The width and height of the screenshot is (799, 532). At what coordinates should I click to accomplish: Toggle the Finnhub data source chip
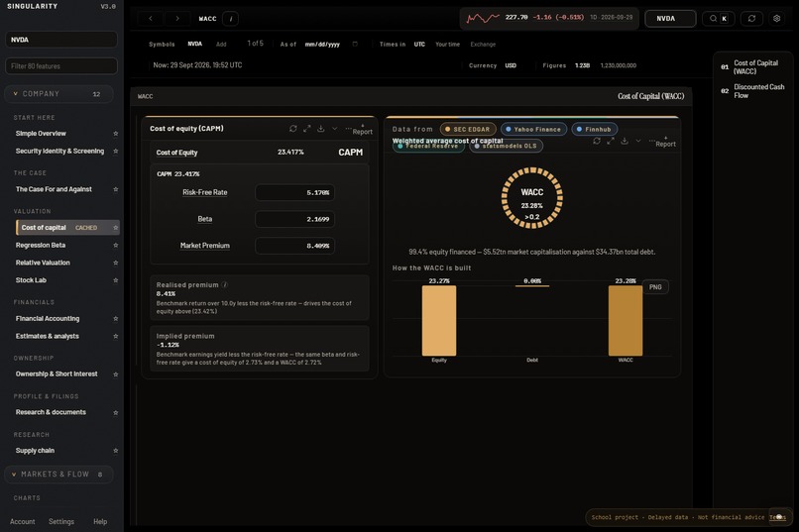click(594, 130)
